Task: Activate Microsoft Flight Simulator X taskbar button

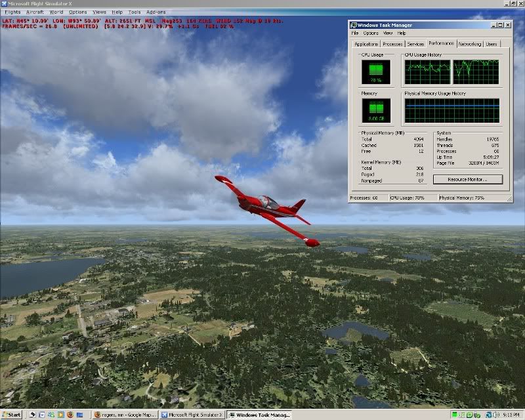Action: (x=192, y=415)
